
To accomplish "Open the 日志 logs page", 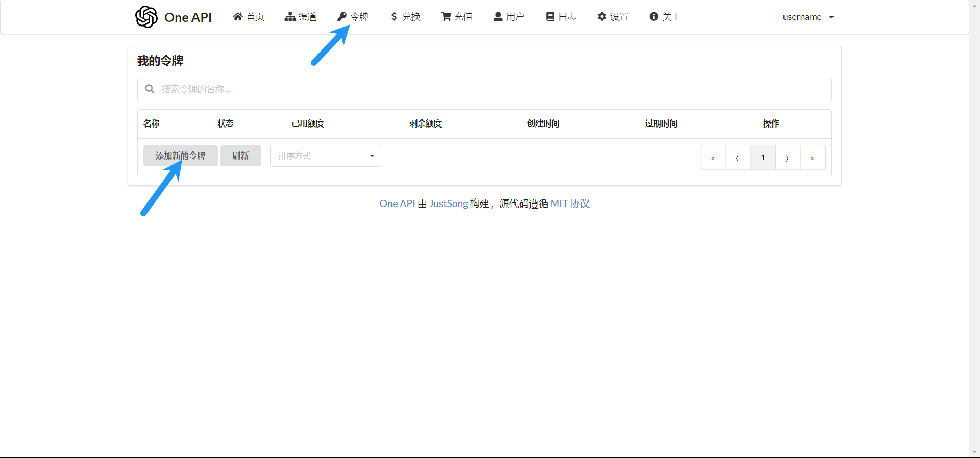I will (x=561, y=17).
